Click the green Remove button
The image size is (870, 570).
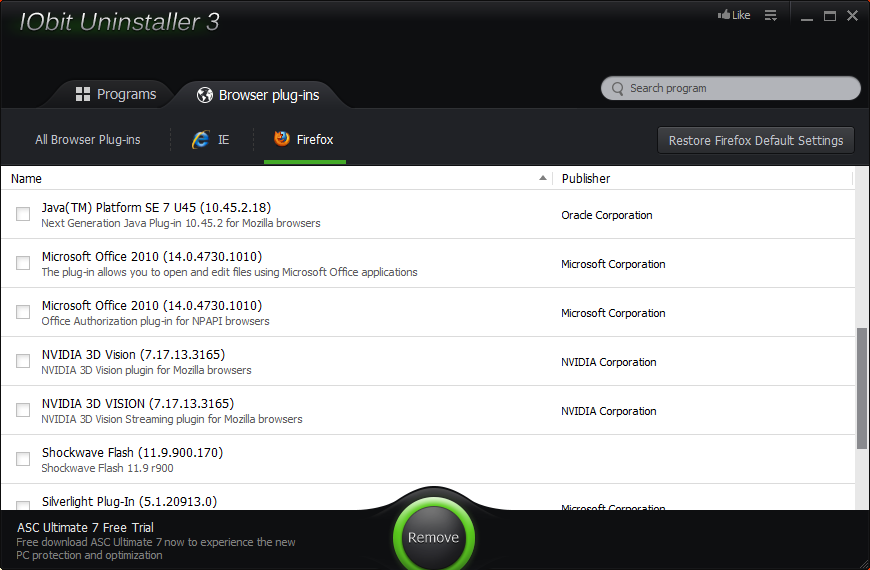(x=433, y=537)
